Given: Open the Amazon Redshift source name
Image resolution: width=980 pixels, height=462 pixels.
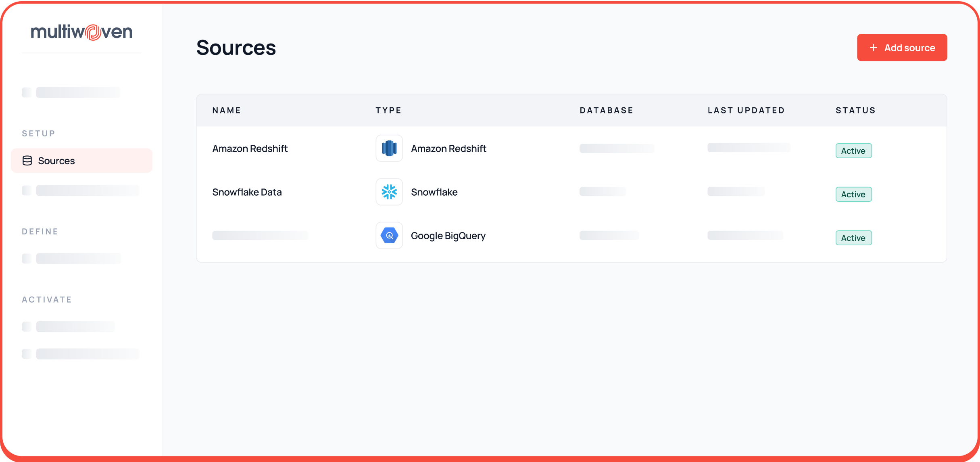Looking at the screenshot, I should (x=250, y=148).
